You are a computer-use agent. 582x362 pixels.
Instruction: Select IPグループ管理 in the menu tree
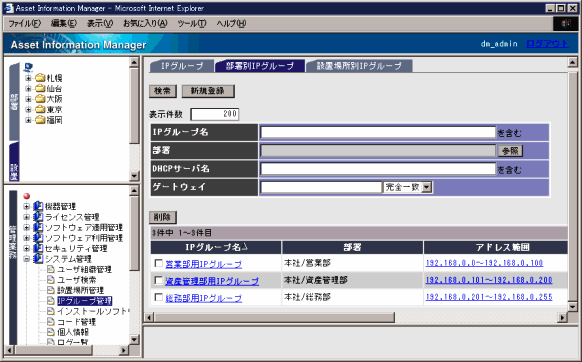pyautogui.click(x=84, y=301)
